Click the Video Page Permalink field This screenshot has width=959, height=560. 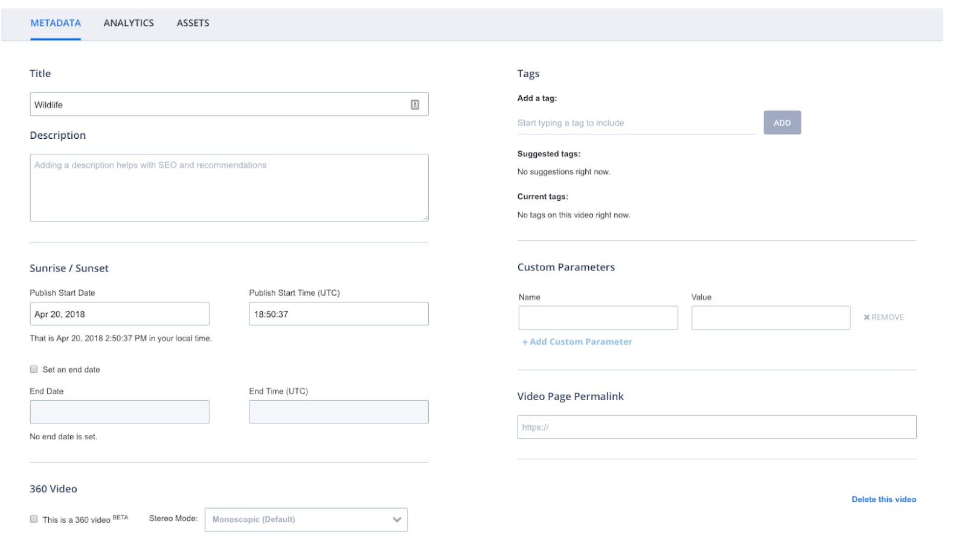click(x=717, y=427)
